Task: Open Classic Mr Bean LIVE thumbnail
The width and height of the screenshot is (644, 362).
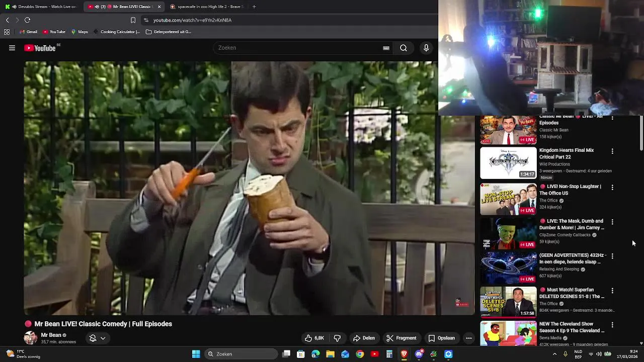Action: (508, 130)
